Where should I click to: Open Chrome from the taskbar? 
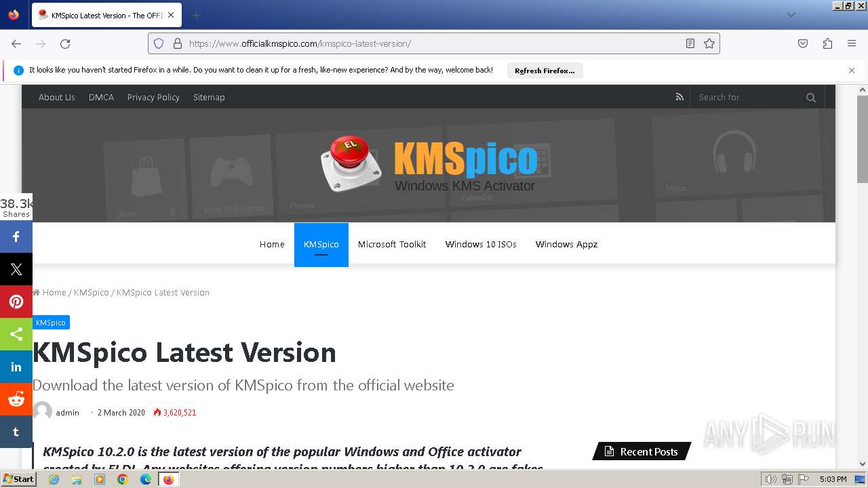(x=122, y=479)
